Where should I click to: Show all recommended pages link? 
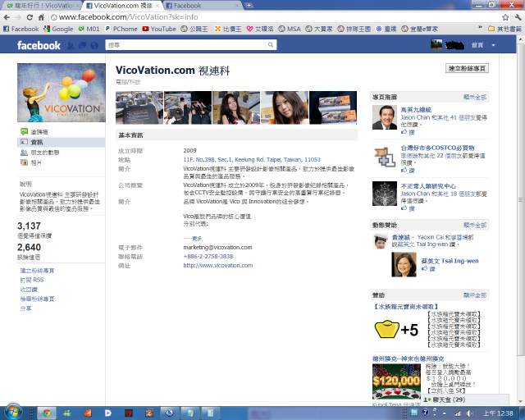coord(474,97)
